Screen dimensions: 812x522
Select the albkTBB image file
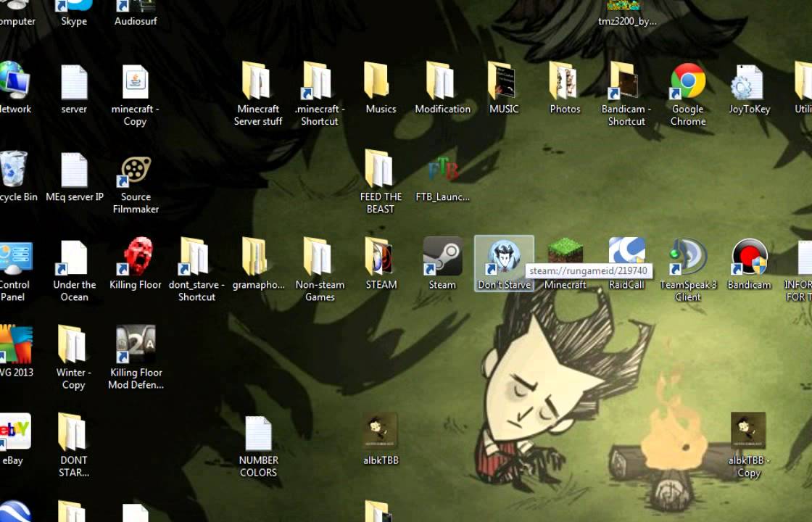(x=381, y=439)
